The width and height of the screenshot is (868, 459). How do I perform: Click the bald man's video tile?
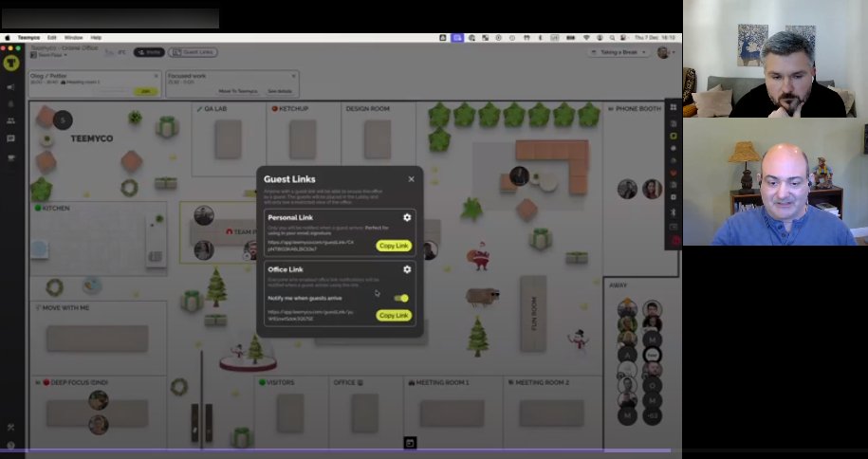click(x=775, y=181)
